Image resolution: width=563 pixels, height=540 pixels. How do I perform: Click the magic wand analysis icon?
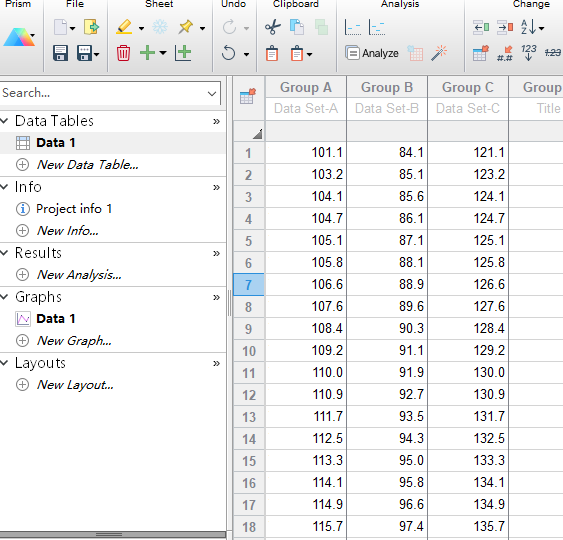tap(439, 53)
